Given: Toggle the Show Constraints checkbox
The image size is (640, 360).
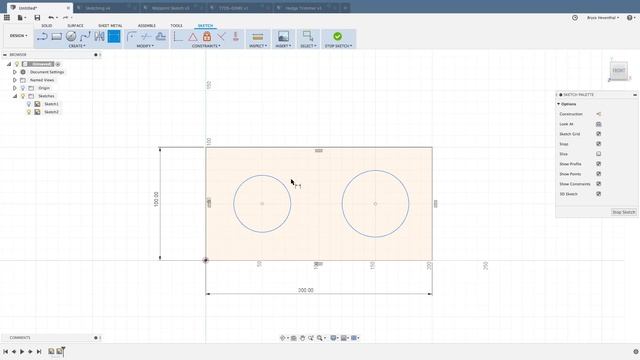Looking at the screenshot, I should coord(598,184).
